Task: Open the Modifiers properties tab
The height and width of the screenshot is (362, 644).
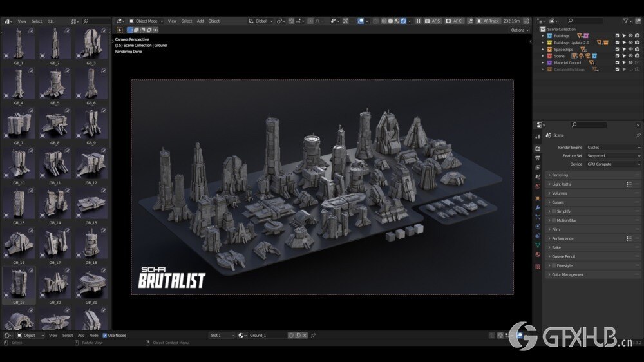Action: (538, 207)
